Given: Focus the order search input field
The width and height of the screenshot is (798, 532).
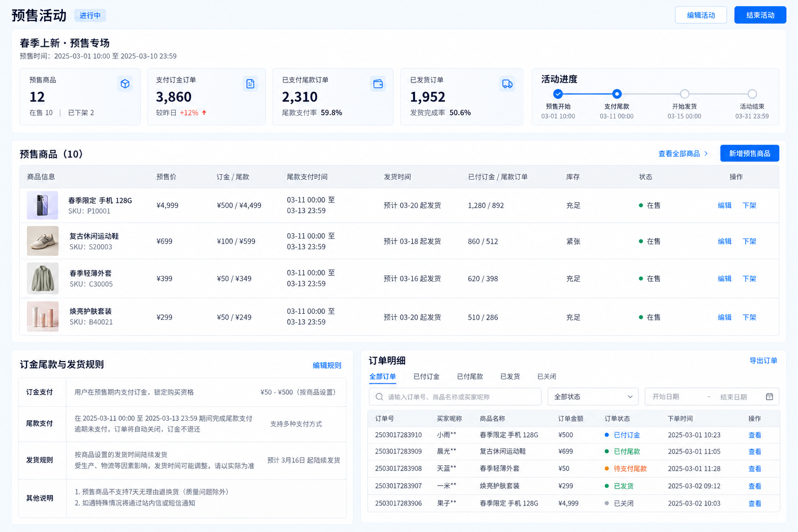Looking at the screenshot, I should click(x=455, y=397).
